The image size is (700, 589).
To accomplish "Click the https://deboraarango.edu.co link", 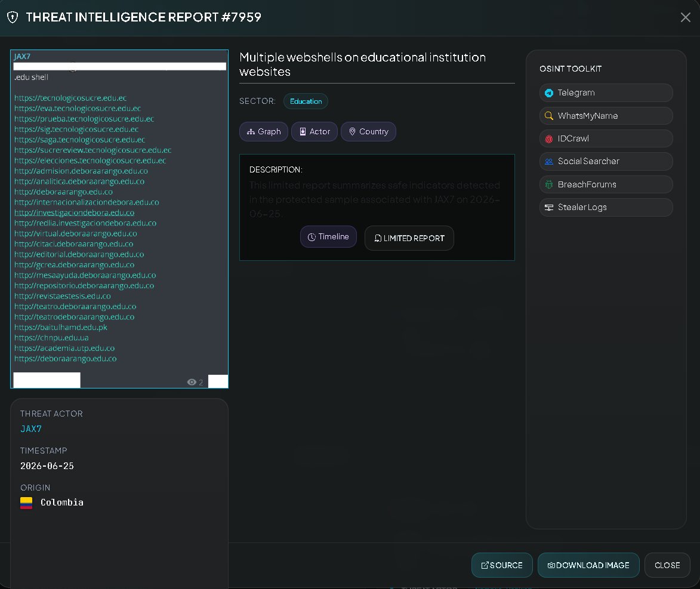I will (x=65, y=359).
